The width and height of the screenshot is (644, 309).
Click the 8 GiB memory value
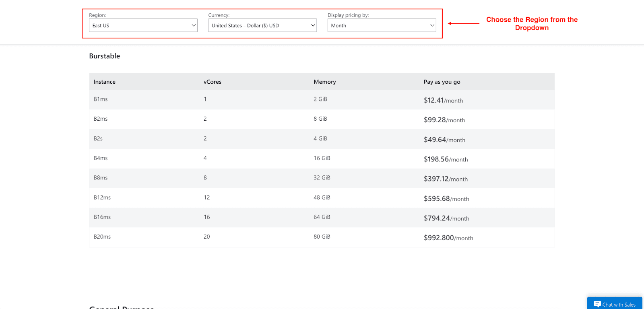click(x=320, y=119)
